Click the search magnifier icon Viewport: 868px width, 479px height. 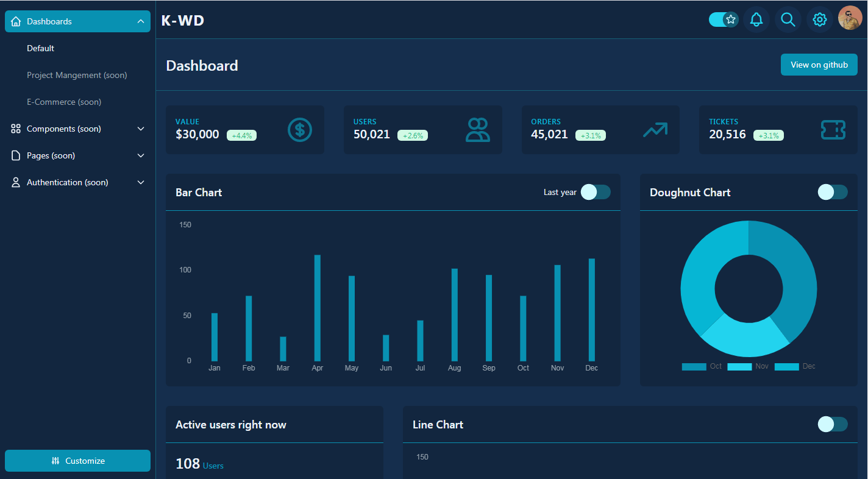[x=788, y=20]
